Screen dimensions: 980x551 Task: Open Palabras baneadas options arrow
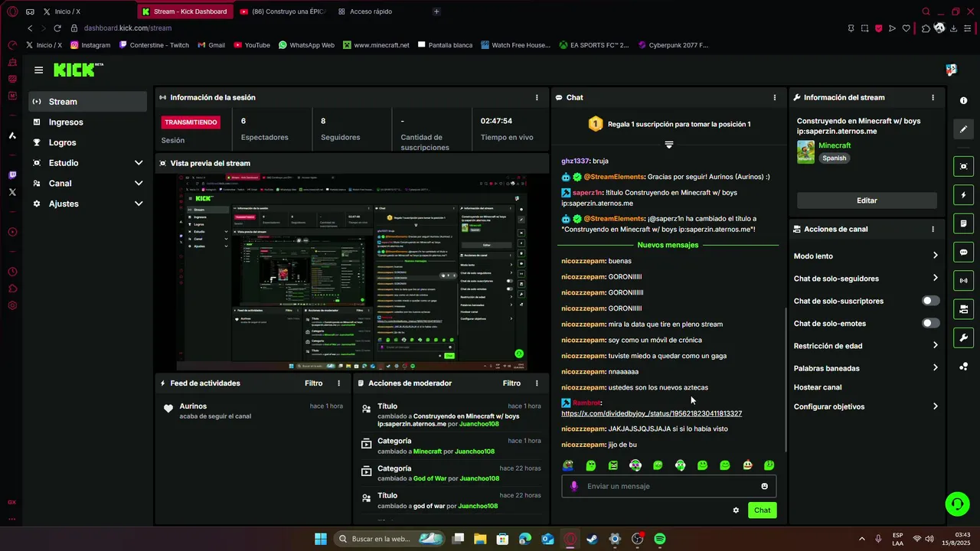click(935, 367)
